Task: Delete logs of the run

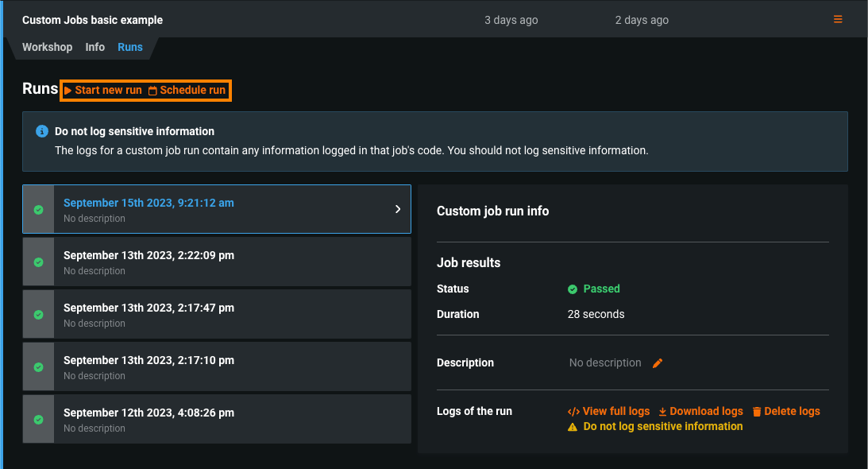Action: pyautogui.click(x=786, y=412)
